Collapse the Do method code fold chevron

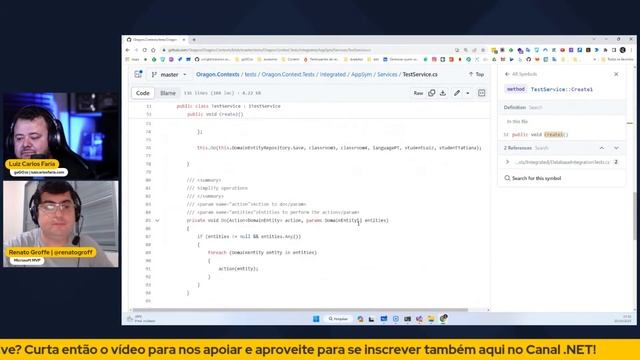pos(157,220)
